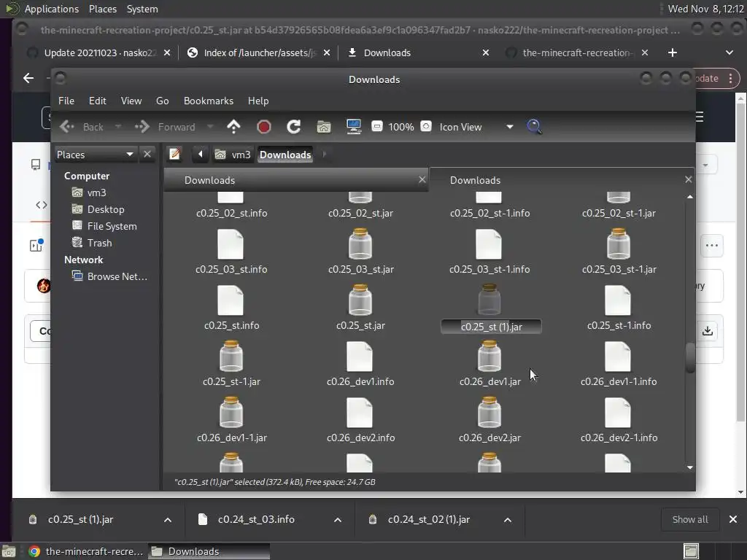The image size is (747, 560).
Task: Select c0.25_03_st.jar jar icon
Action: [x=360, y=244]
